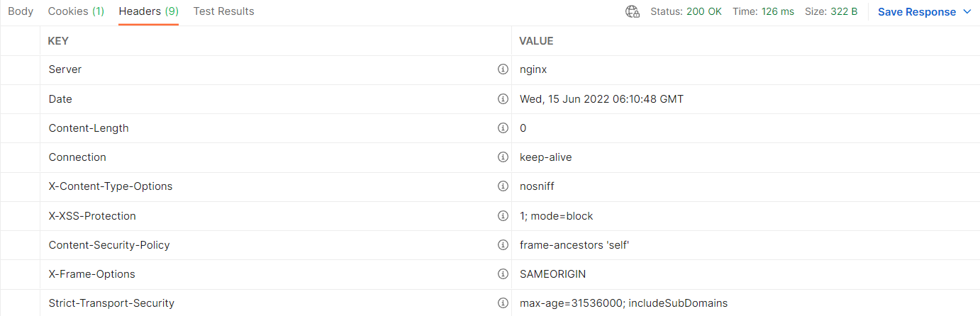
Task: Click info icon for Content-Security-Policy
Action: (x=503, y=245)
